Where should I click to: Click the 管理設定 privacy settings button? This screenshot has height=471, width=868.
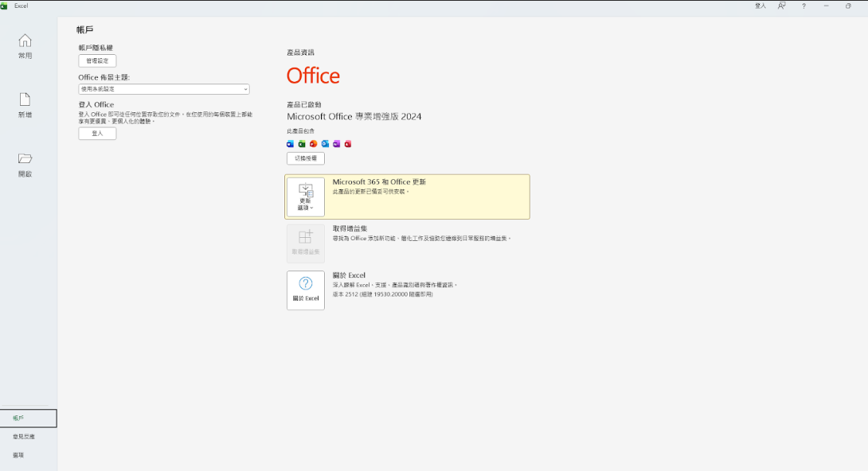coord(97,61)
